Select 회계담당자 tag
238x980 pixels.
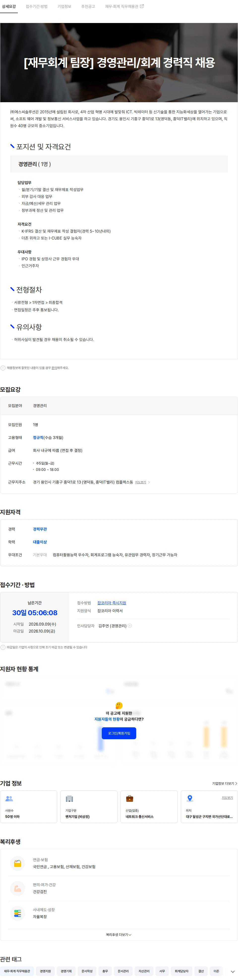click(x=181, y=971)
